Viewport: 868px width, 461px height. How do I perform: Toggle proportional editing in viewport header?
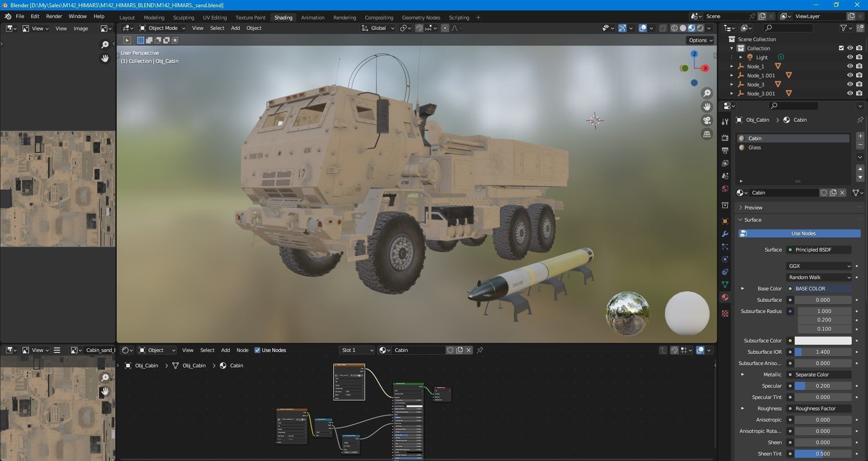point(445,28)
